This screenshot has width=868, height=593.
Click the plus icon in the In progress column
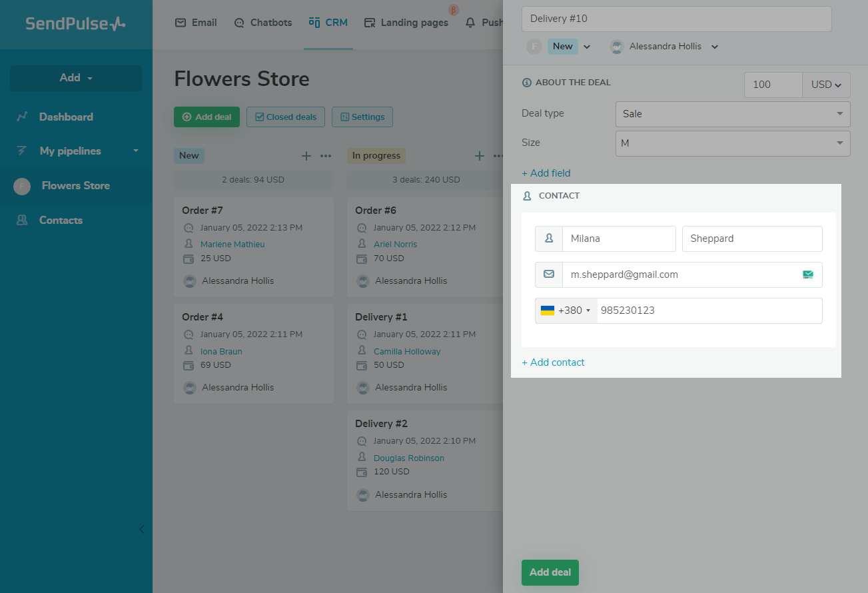(479, 156)
